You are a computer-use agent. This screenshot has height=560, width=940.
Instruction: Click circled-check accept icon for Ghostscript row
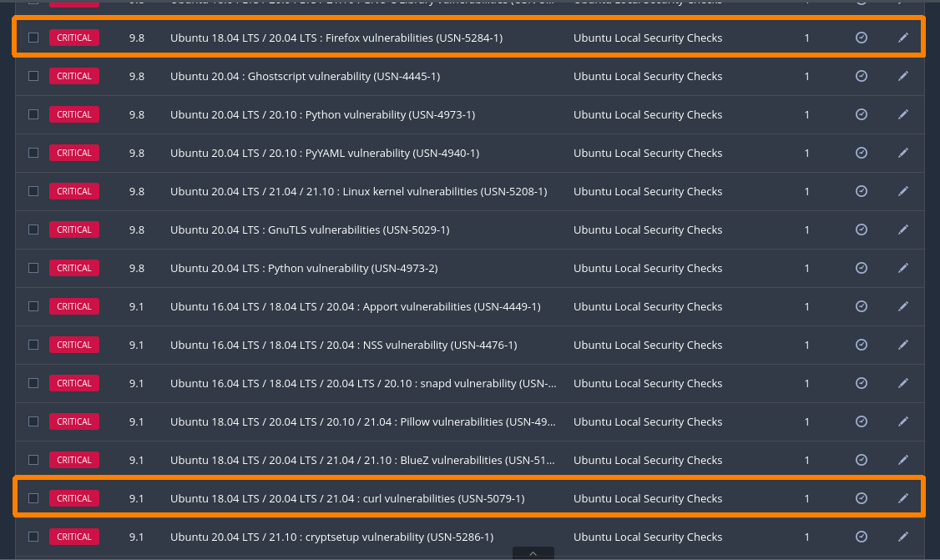coord(862,76)
